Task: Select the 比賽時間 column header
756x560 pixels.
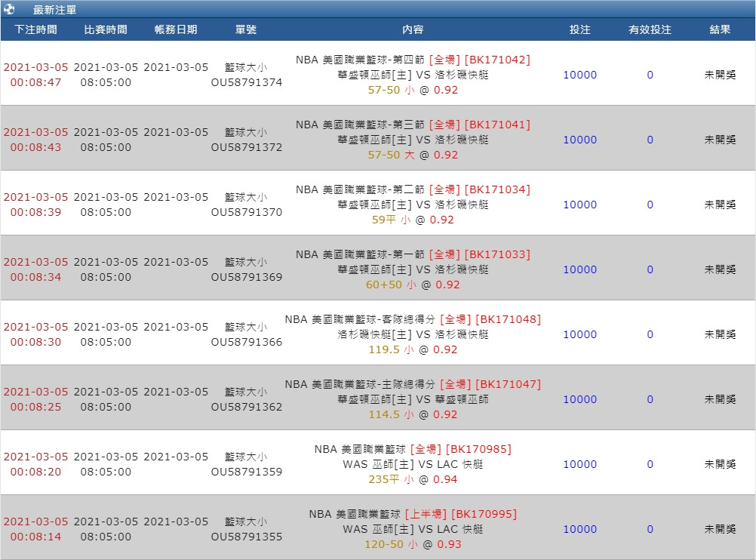Action: [106, 29]
